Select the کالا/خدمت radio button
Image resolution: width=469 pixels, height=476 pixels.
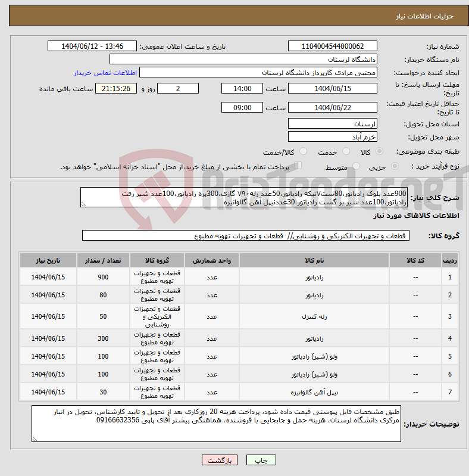click(303, 151)
